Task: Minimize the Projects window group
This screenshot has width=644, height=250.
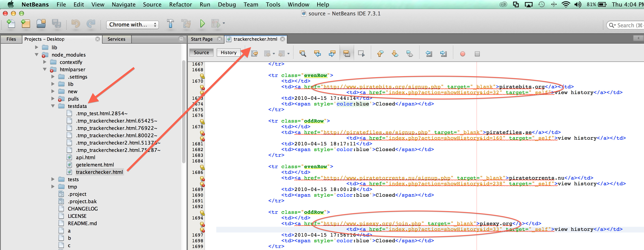Action: [181, 39]
